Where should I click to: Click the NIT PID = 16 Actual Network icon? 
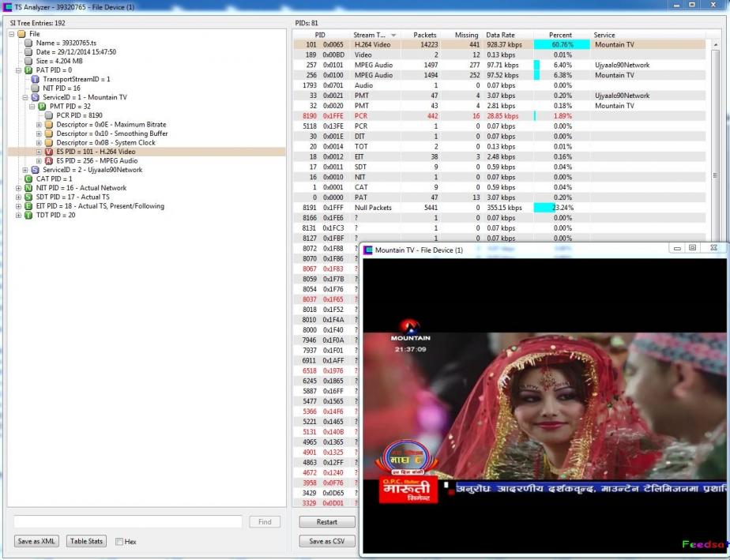[x=28, y=188]
